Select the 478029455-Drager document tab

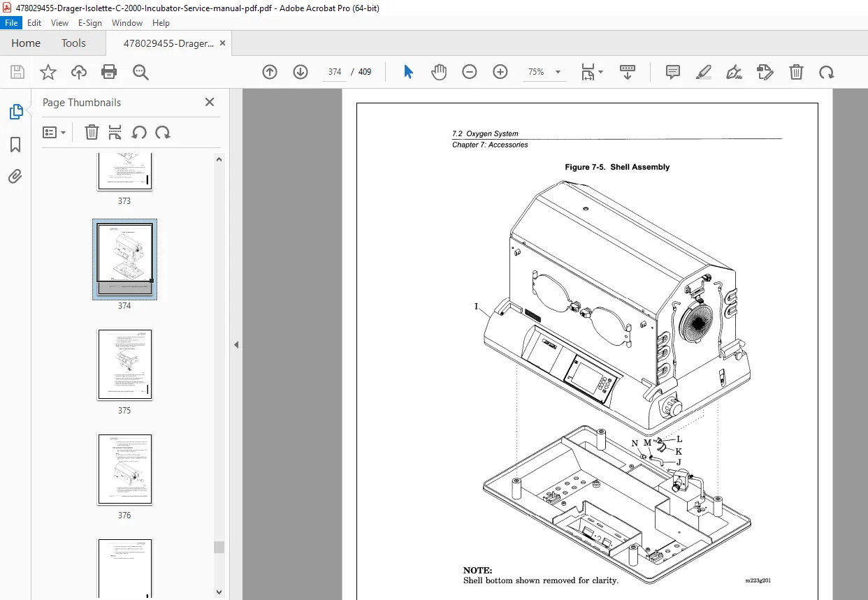pyautogui.click(x=168, y=43)
